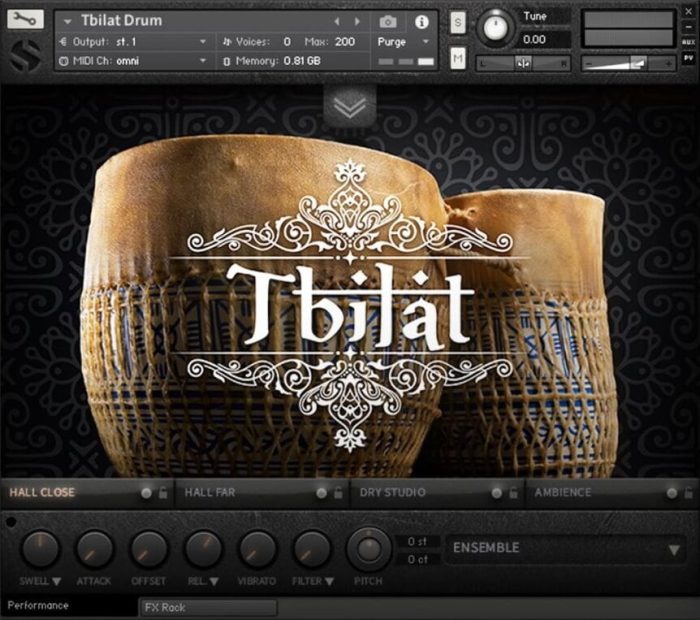Open the instrument name dropdown arrow
The image size is (700, 620).
pos(67,21)
